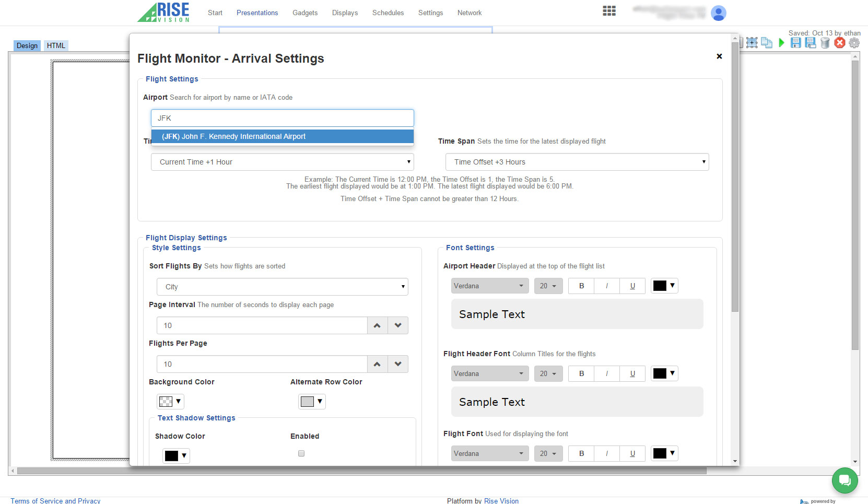The width and height of the screenshot is (868, 504).
Task: Open the Displays menu item
Action: pyautogui.click(x=345, y=13)
